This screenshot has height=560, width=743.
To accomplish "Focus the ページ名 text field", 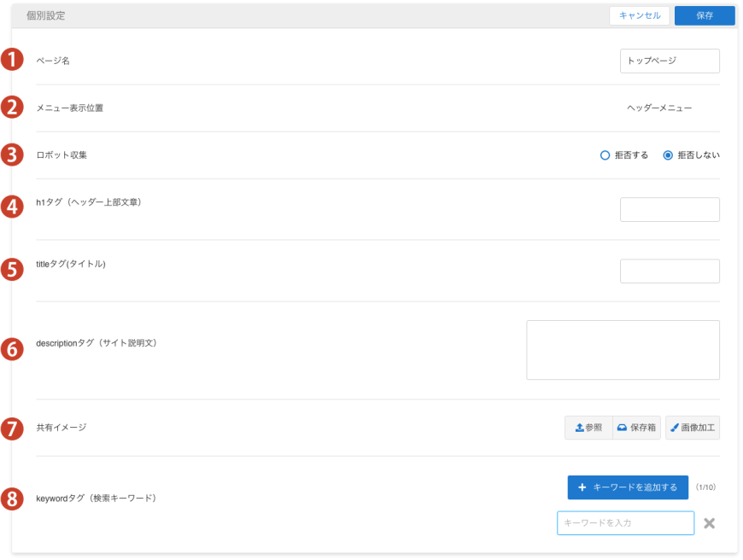I will (x=670, y=61).
